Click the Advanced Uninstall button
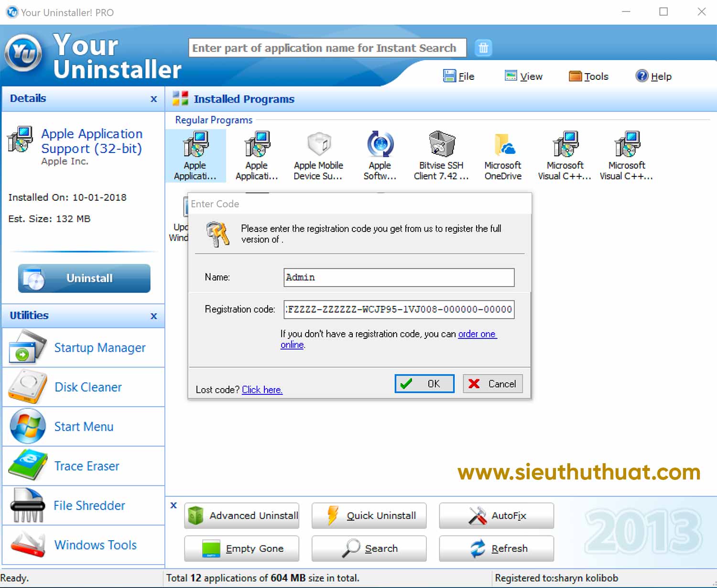The height and width of the screenshot is (588, 717). [241, 516]
